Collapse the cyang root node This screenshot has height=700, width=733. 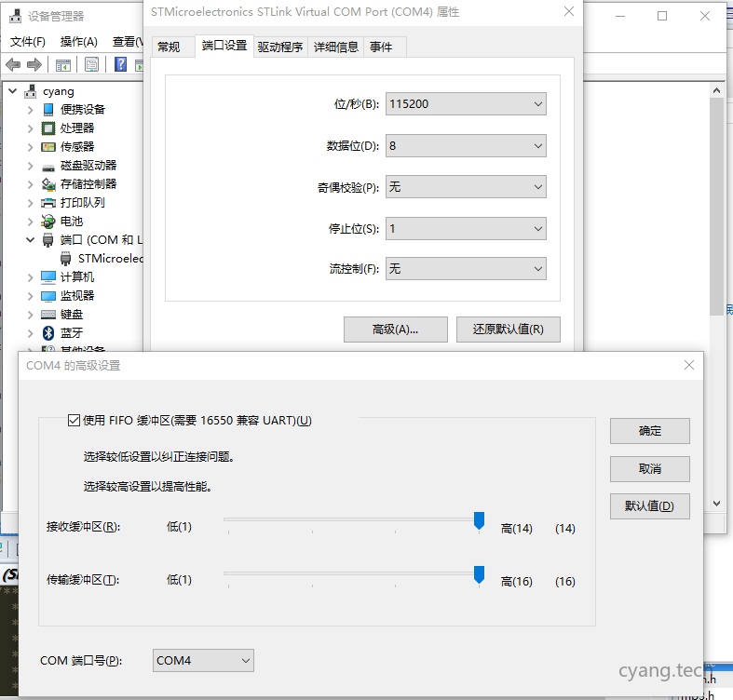13,91
